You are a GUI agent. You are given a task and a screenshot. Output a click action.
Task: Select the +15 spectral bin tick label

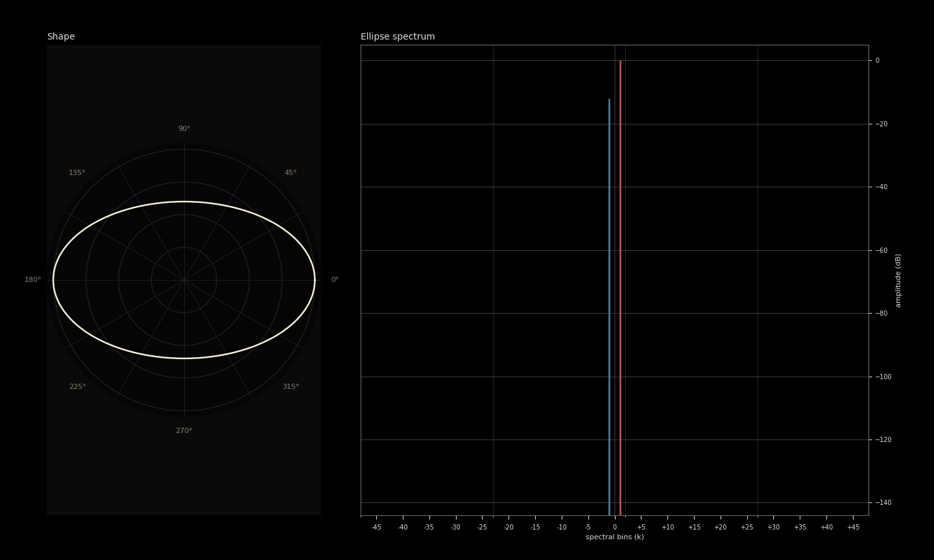click(x=694, y=528)
